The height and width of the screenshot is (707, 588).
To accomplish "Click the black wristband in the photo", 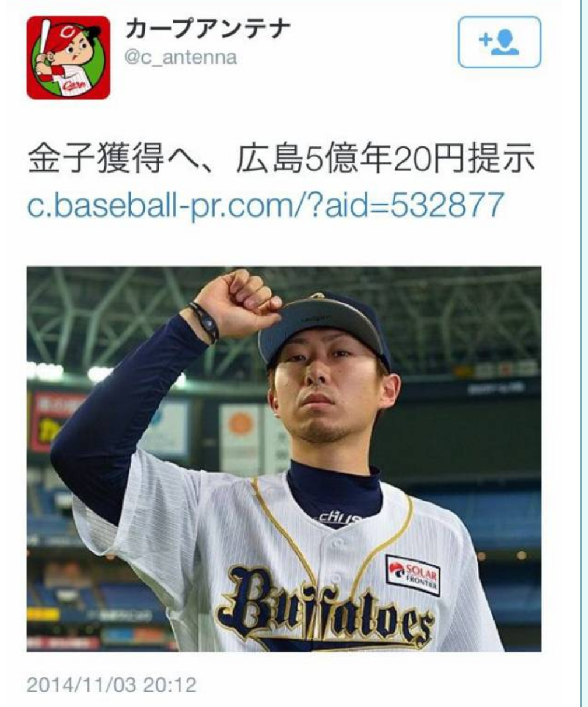I will [204, 321].
